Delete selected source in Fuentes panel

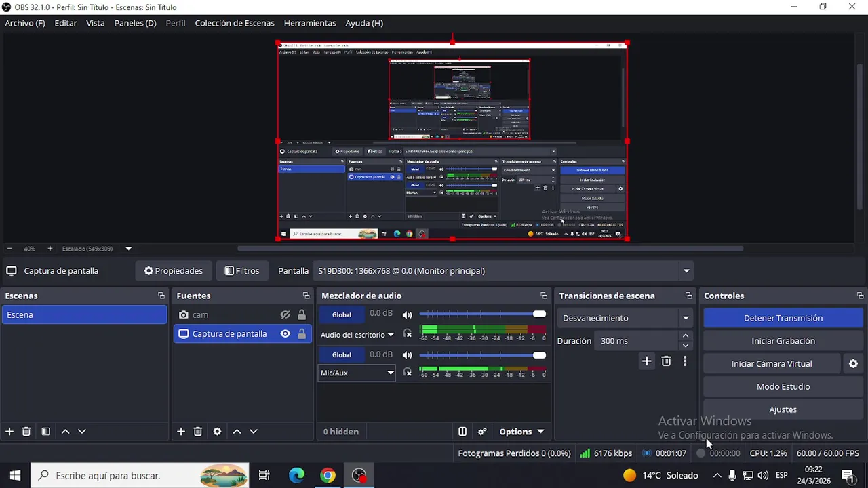point(198,432)
